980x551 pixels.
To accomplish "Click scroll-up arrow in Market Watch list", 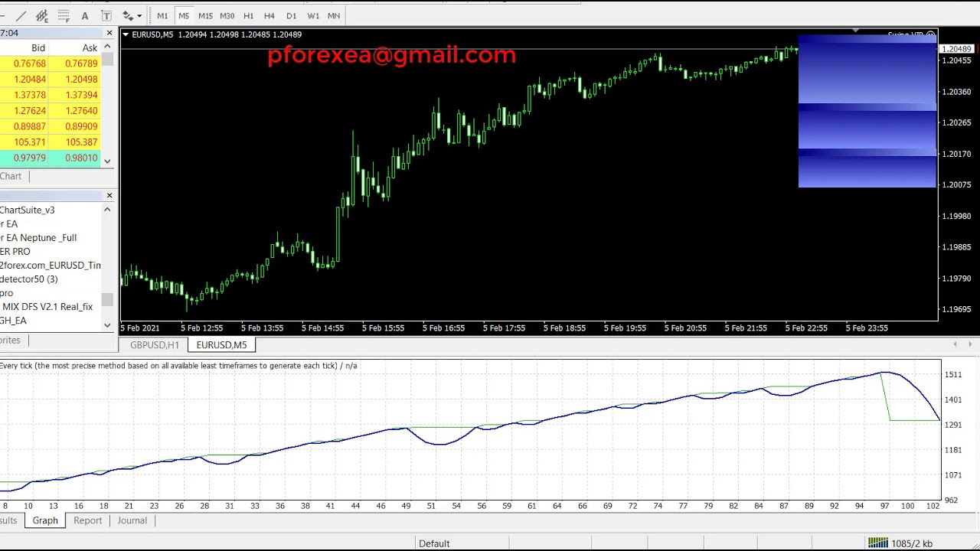I will (107, 47).
